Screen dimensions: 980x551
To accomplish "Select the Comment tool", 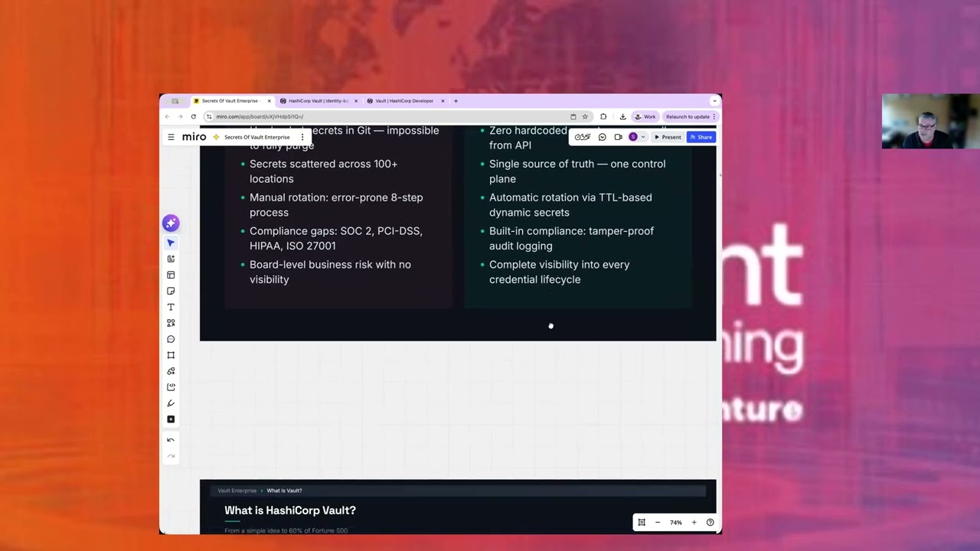I will pyautogui.click(x=171, y=339).
